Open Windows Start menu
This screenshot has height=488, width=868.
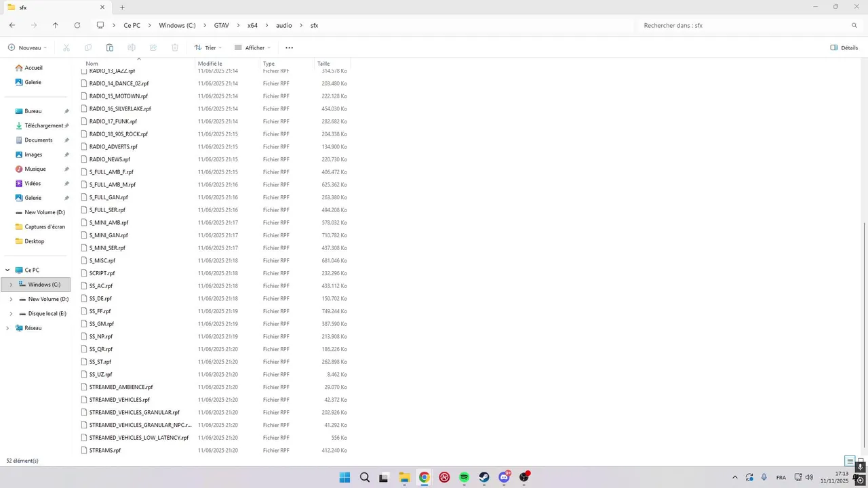coord(344,477)
